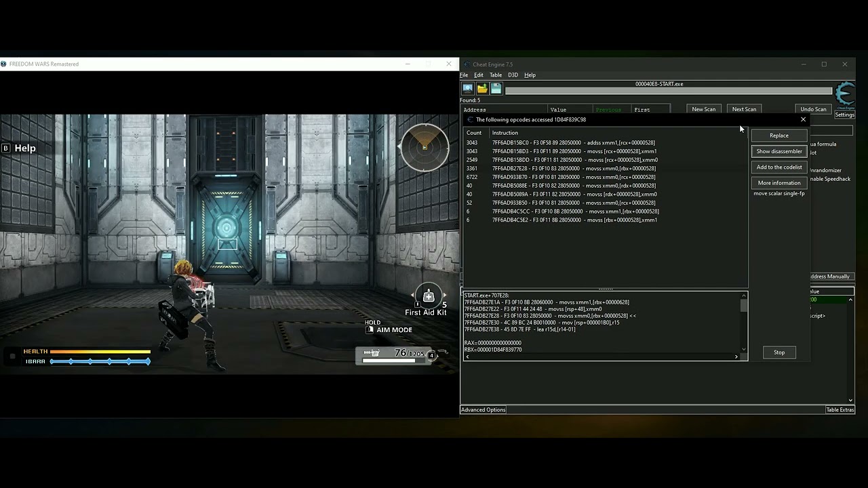Click the Help prompt in game
The width and height of the screenshot is (868, 488).
coord(19,148)
